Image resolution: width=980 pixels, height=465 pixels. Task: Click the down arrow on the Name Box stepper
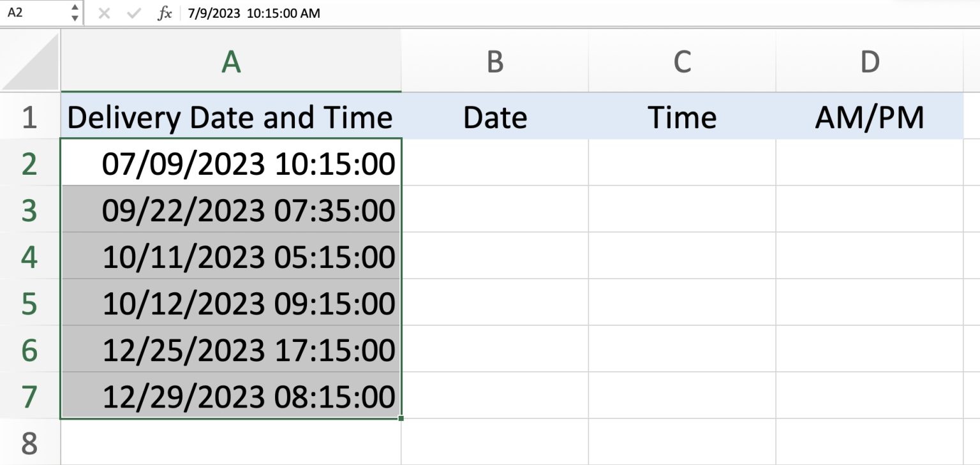point(75,17)
